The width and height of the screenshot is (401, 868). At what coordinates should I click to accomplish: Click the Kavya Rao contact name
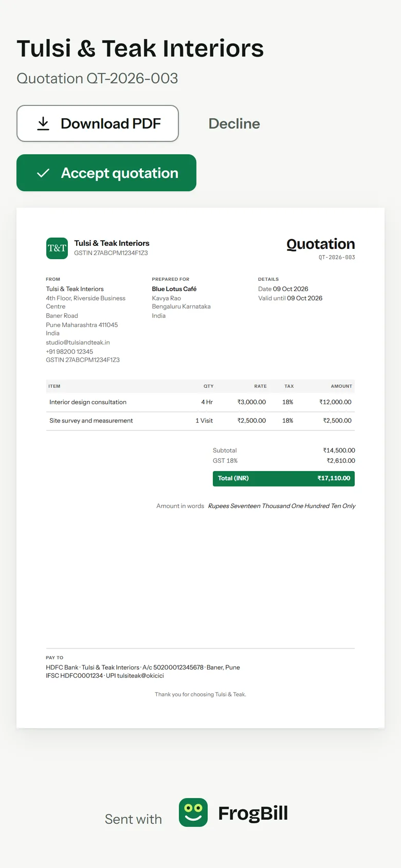(167, 298)
